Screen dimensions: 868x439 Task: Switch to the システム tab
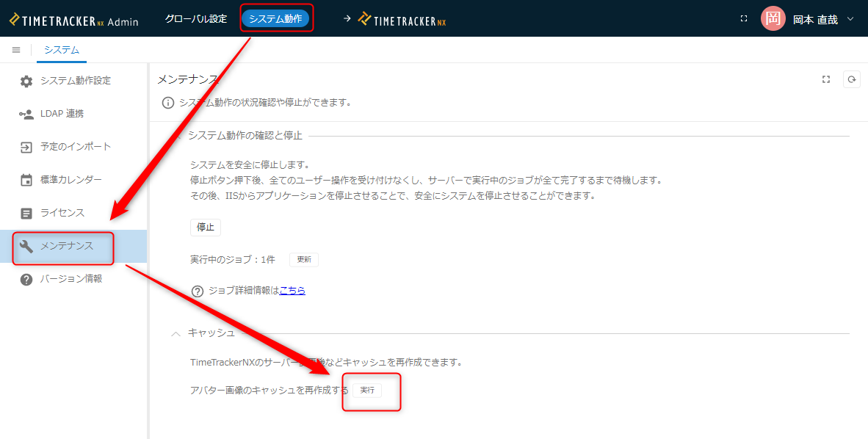tap(62, 50)
